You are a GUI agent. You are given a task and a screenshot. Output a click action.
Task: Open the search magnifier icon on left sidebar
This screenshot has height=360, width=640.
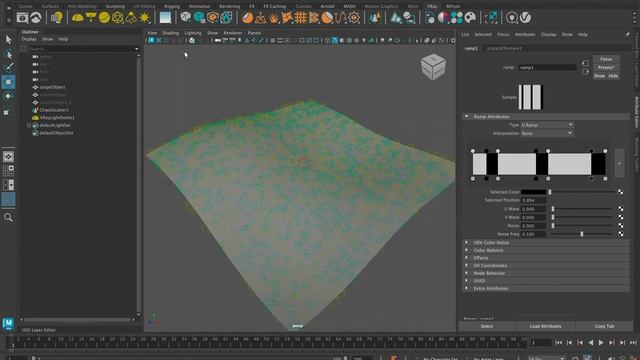[8, 217]
